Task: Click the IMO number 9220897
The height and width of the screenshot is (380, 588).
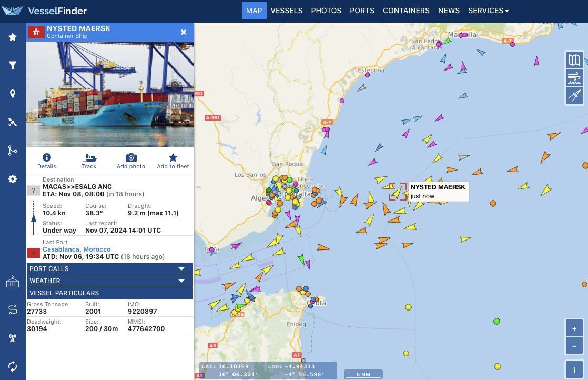Action: (142, 312)
